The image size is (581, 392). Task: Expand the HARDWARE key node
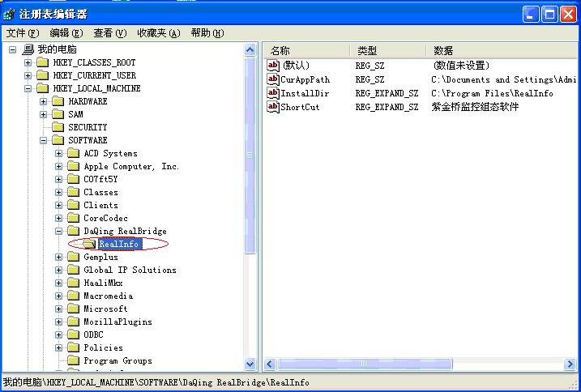43,101
